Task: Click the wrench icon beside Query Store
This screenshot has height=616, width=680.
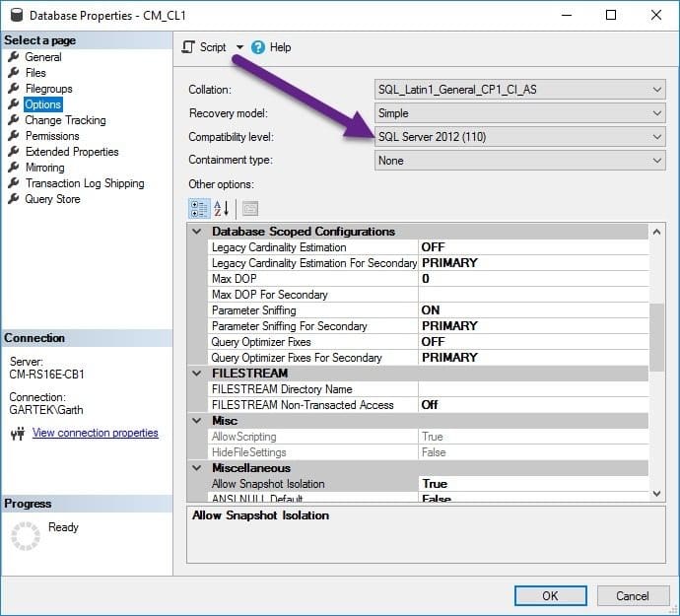Action: (14, 198)
